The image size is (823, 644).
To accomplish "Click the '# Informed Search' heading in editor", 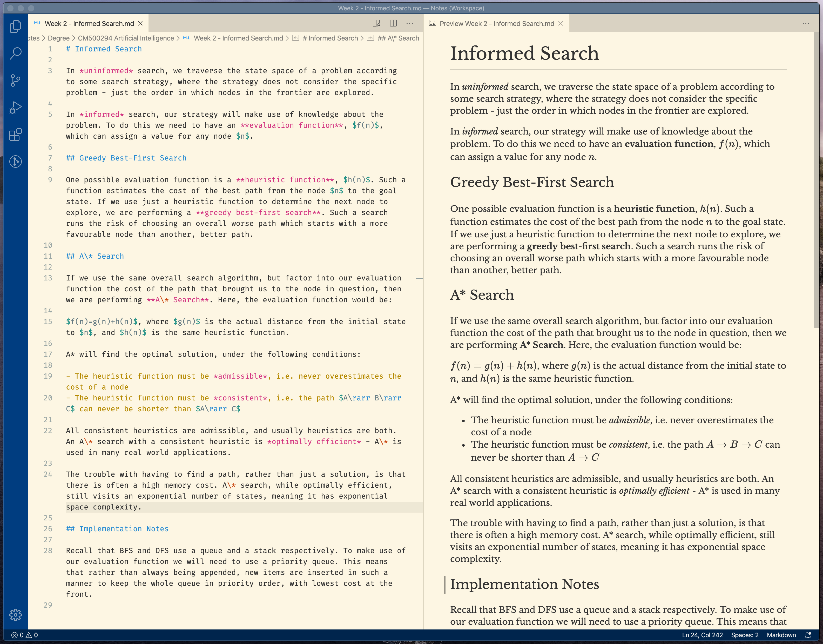I will pos(104,49).
